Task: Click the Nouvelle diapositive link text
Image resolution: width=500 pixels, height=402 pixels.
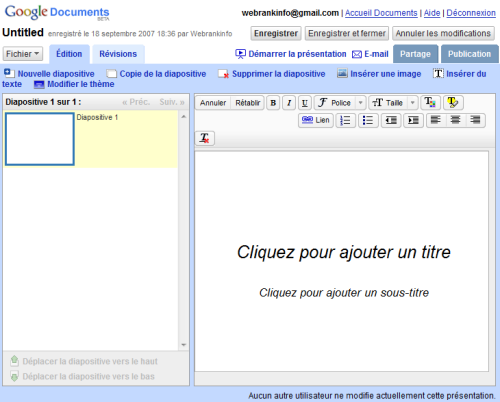Action: point(56,74)
